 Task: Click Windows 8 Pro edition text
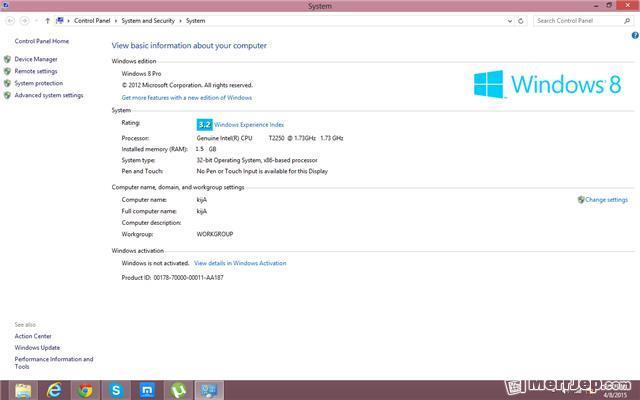click(141, 73)
